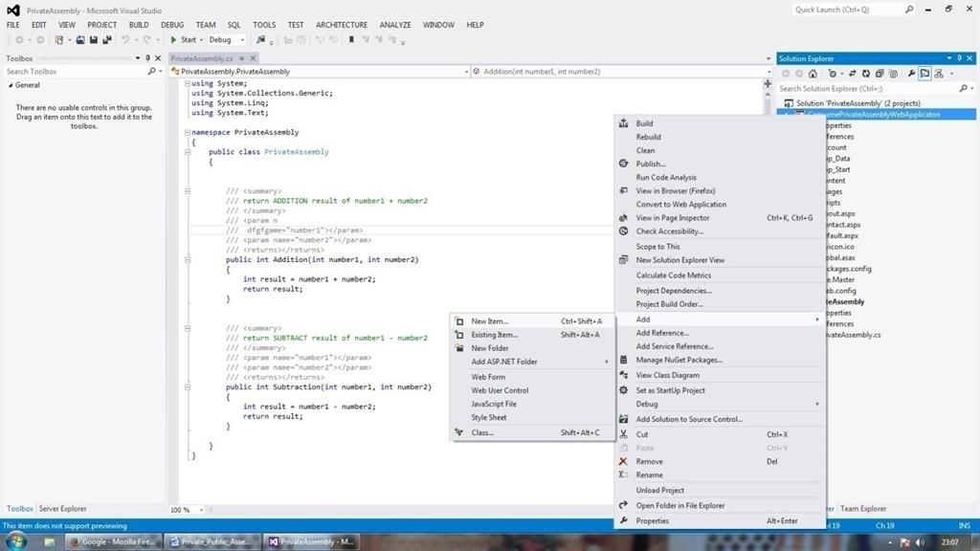
Task: Switch to the Server Explorer tab
Action: [62, 509]
